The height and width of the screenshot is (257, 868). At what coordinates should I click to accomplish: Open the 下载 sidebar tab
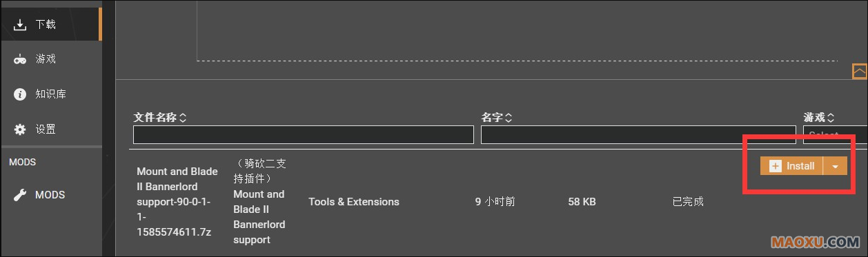pos(51,24)
